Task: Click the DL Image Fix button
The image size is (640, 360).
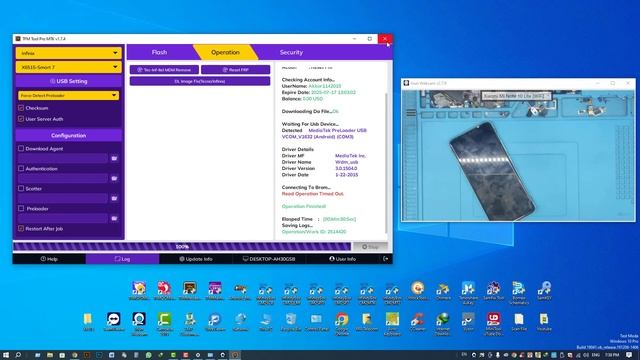Action: pos(200,81)
